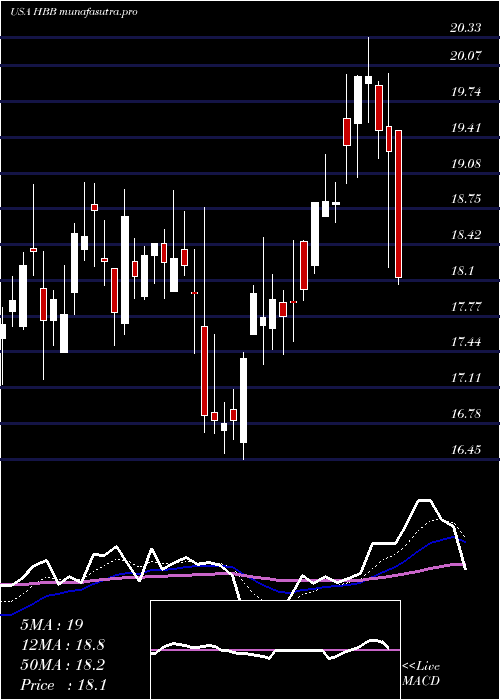
Task: Click the 19.08 price axis label
Action: coord(466,163)
